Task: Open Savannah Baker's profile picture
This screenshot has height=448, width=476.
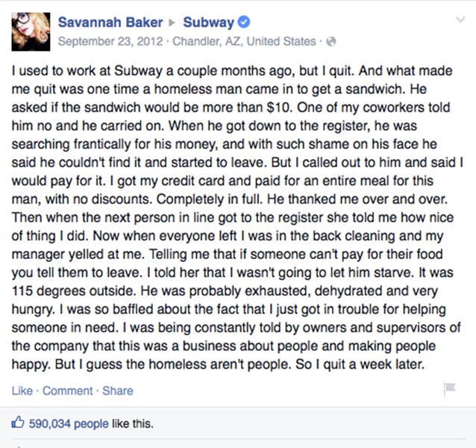Action: [31, 31]
